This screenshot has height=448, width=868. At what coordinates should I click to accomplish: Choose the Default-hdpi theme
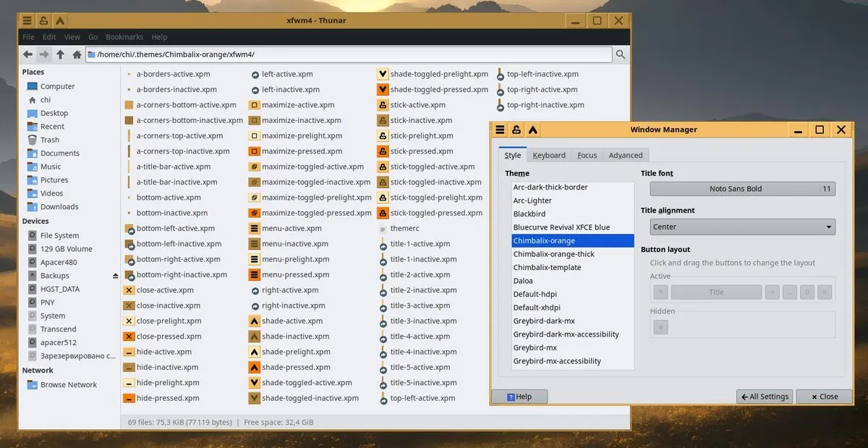point(572,294)
